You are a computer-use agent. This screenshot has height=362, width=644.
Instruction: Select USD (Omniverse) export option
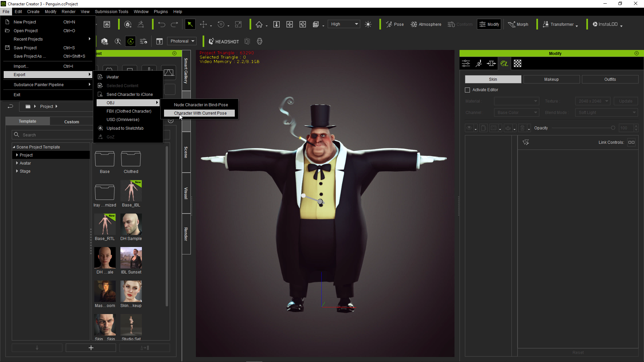[128, 120]
